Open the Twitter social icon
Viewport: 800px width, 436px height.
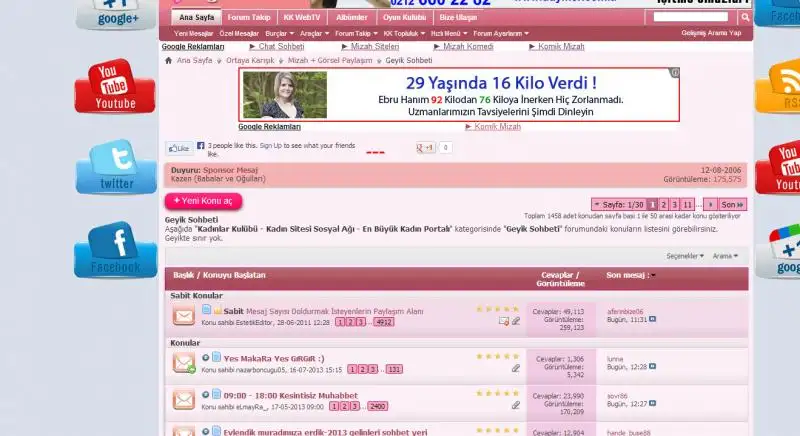click(x=116, y=167)
